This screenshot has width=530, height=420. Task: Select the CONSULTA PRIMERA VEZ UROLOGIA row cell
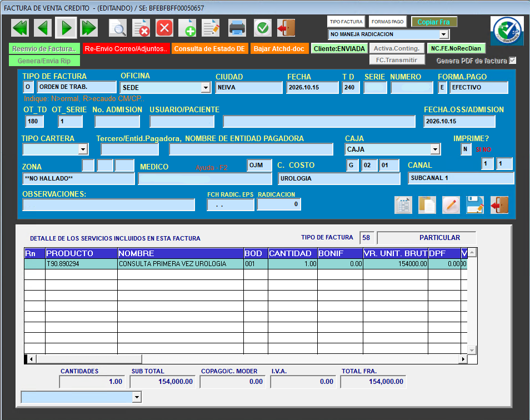(x=181, y=264)
